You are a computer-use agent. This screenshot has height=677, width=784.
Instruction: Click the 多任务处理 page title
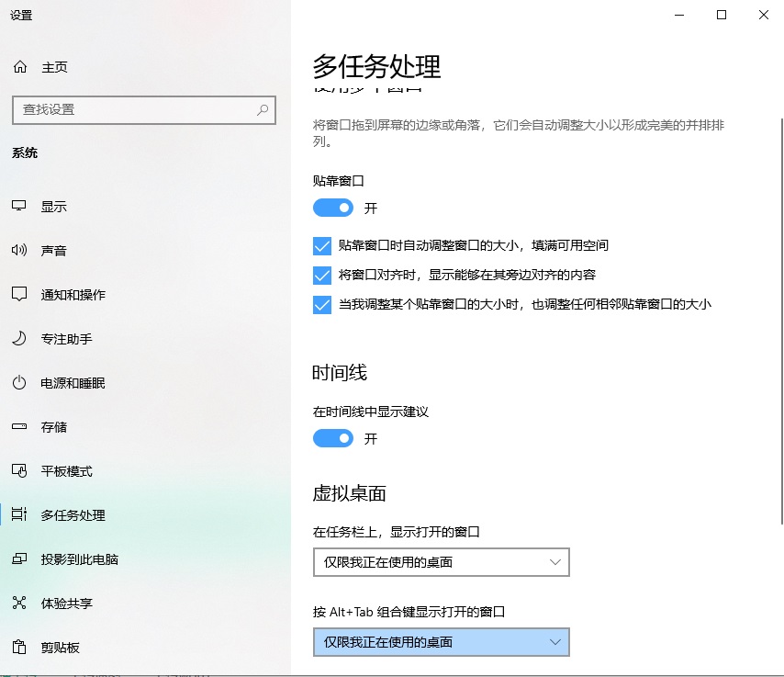click(376, 66)
